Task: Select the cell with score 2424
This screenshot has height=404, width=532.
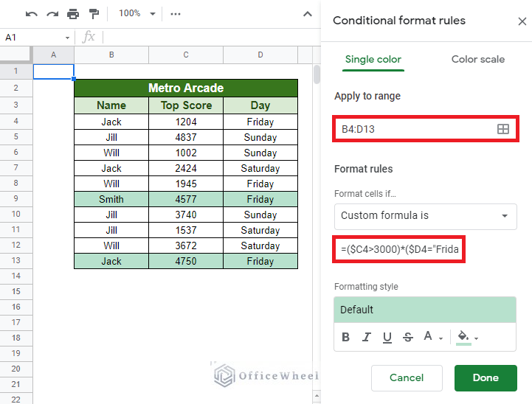Action: [186, 168]
